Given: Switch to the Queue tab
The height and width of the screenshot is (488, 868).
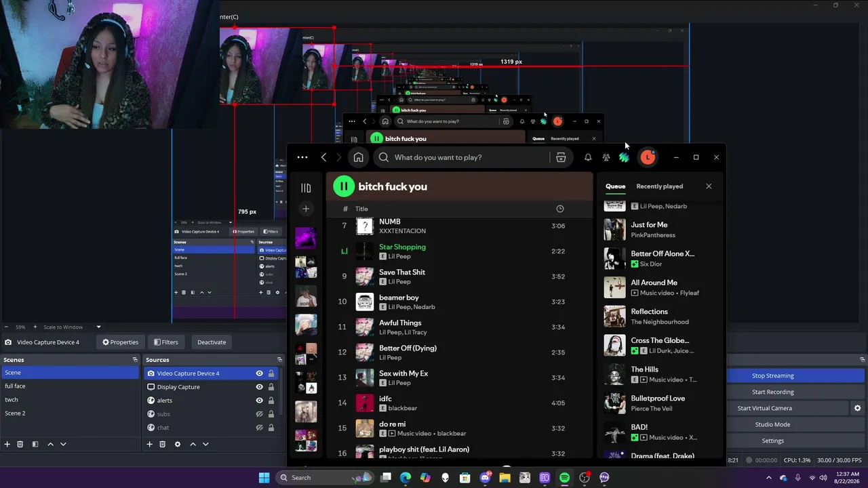Looking at the screenshot, I should 615,186.
